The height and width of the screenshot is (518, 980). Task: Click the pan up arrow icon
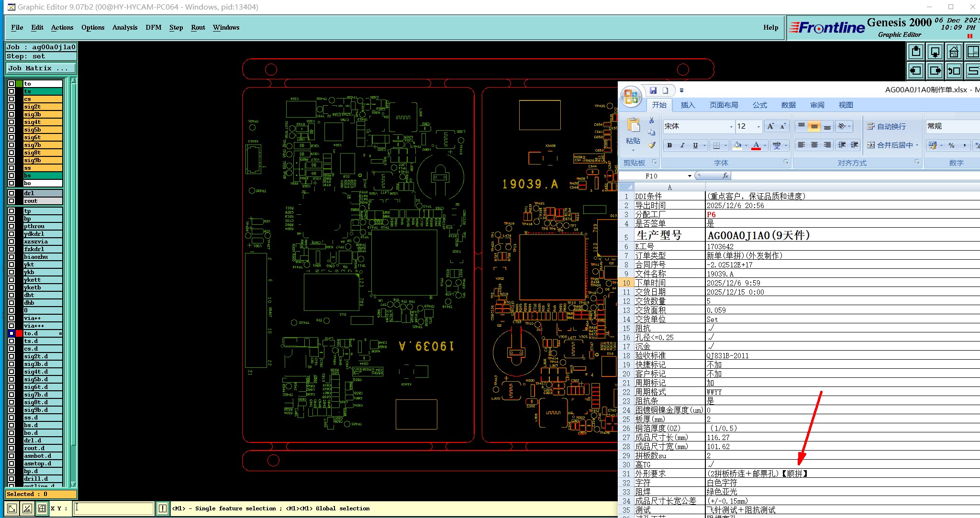[x=916, y=52]
